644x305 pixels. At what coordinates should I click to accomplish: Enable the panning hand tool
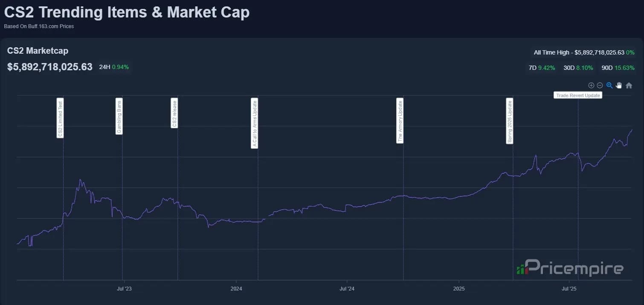click(x=619, y=85)
